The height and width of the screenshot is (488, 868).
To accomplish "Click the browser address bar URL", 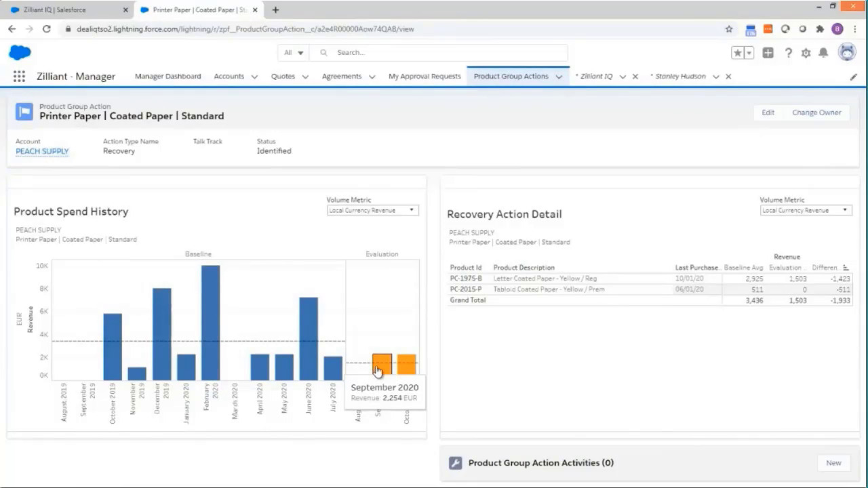I will tap(245, 29).
